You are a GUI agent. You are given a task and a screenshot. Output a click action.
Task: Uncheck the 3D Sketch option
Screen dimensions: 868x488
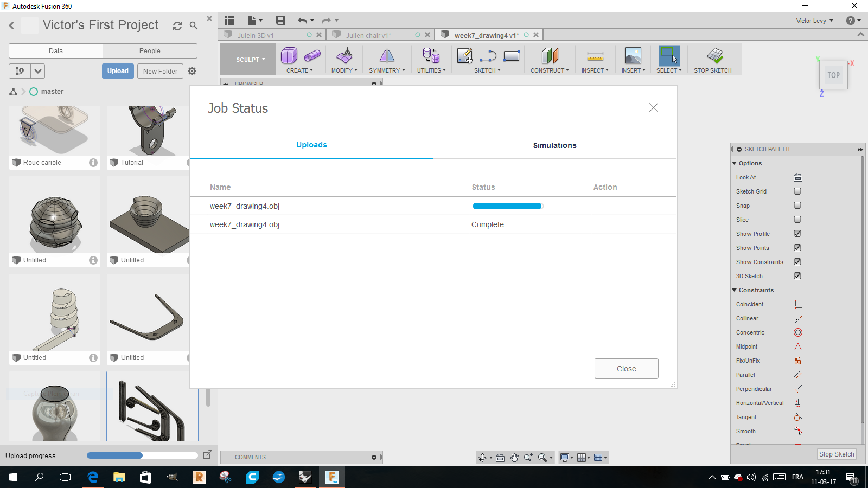(x=797, y=276)
